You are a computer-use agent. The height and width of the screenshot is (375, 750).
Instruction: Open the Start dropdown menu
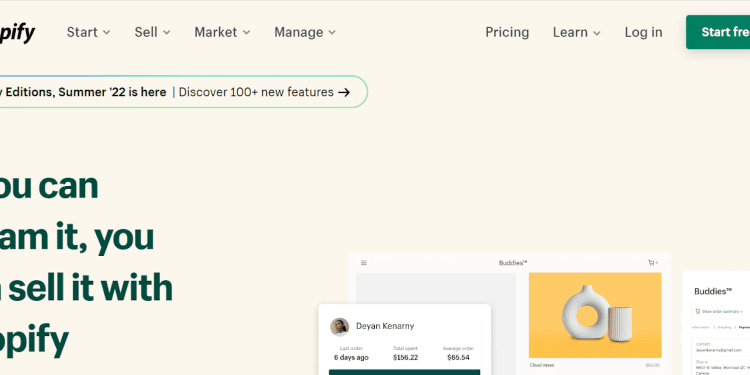point(88,32)
